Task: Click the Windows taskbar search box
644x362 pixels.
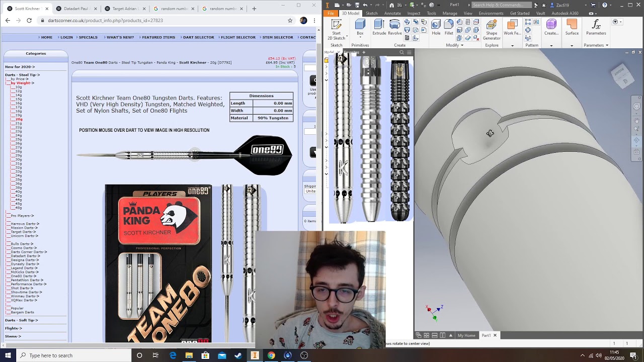Action: [74, 355]
